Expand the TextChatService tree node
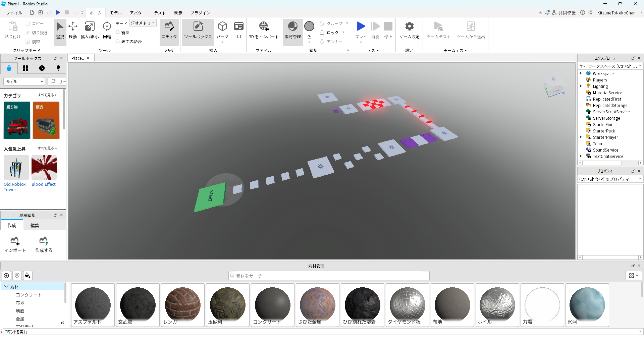This screenshot has width=644, height=346. tap(581, 156)
